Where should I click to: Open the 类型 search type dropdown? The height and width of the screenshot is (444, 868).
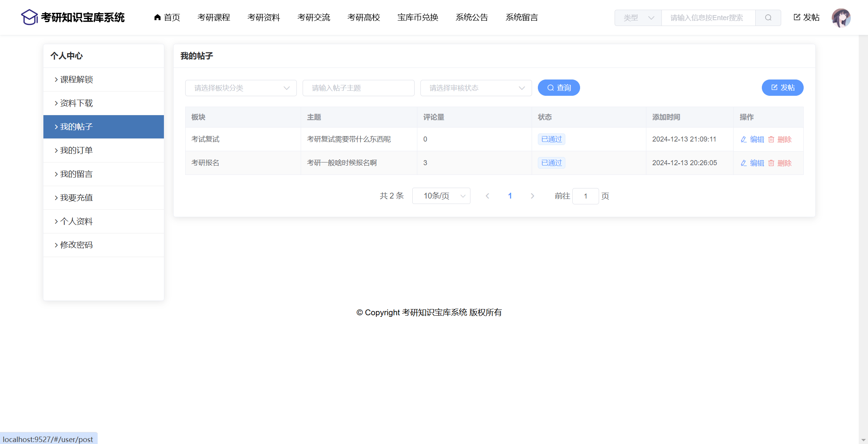click(638, 18)
